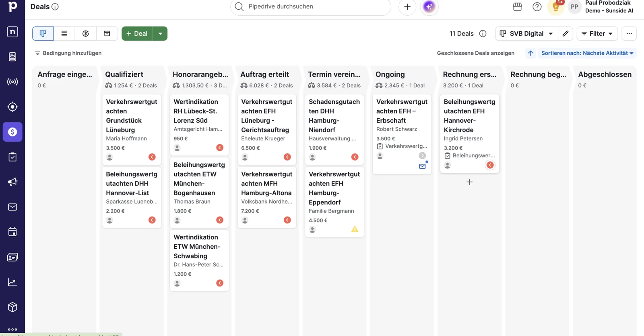Open Beleihungswertgutachten DHH Hannover-List deal
This screenshot has width=644, height=336.
(x=132, y=197)
